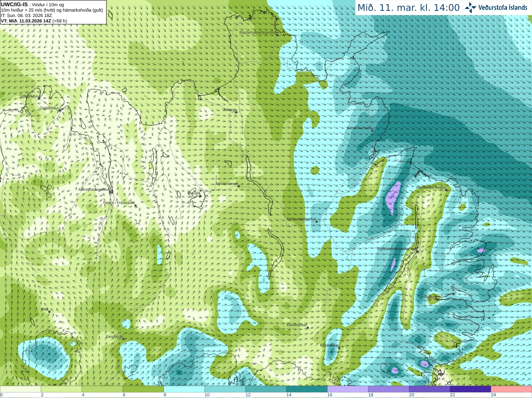
Task: Click the Eyjabakkar station label
Action: 330,345
